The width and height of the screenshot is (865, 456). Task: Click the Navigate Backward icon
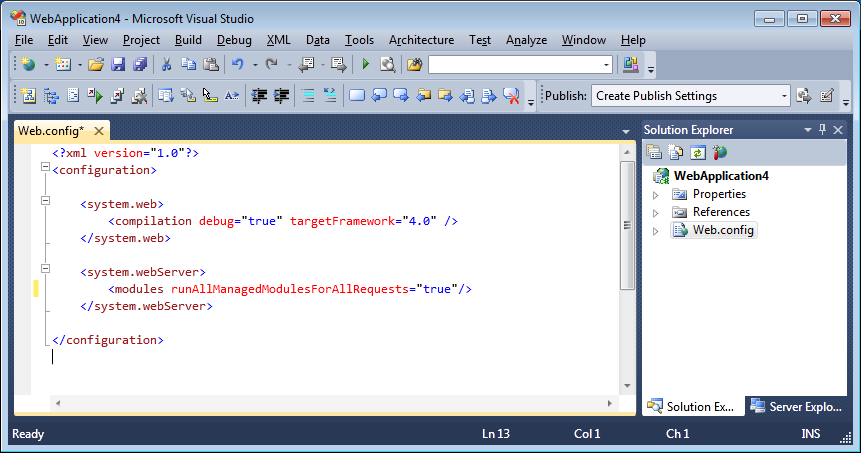coord(306,65)
